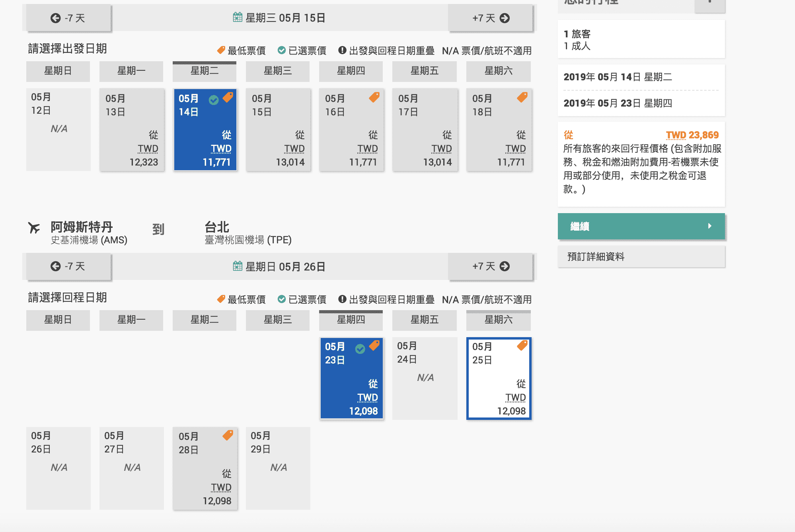This screenshot has width=795, height=532.
Task: Click lowest fare tag on 05月25日 return
Action: (x=522, y=346)
